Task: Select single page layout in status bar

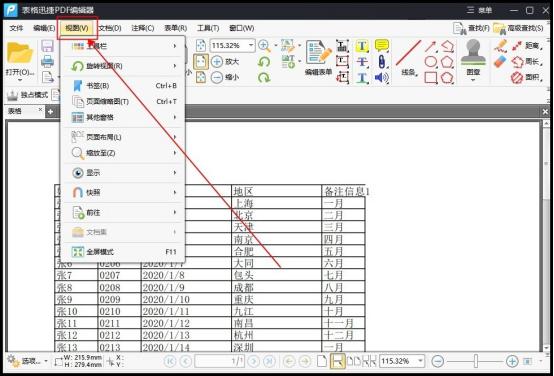Action: (x=322, y=361)
